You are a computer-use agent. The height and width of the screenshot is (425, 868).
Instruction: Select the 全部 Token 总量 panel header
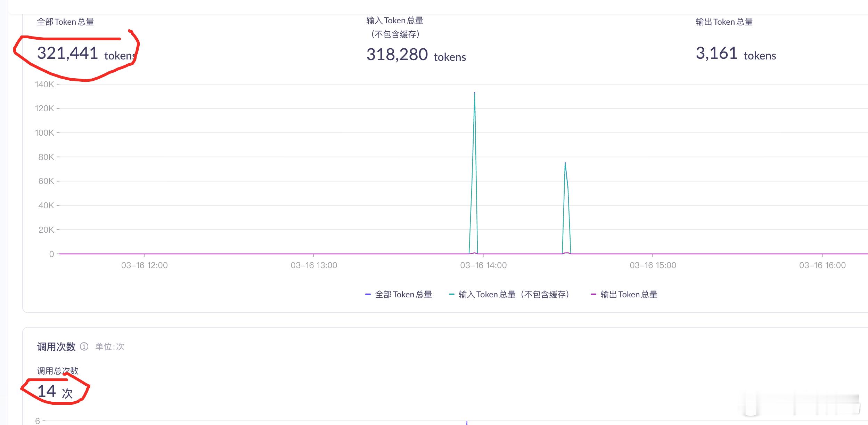(x=66, y=22)
